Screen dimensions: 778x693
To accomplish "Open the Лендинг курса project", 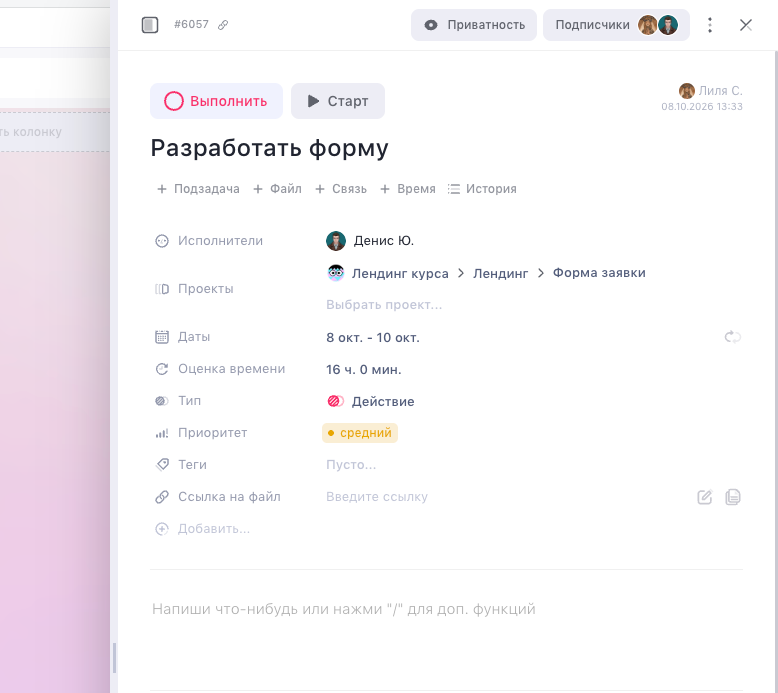I will tap(400, 273).
